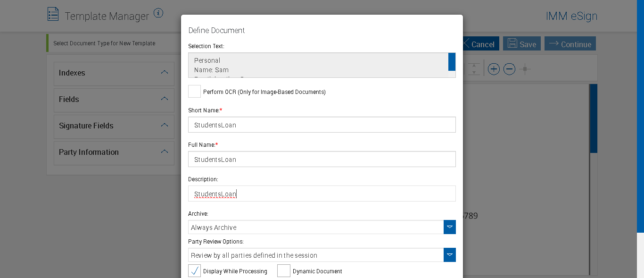Click the Template Manager document icon

(x=53, y=14)
